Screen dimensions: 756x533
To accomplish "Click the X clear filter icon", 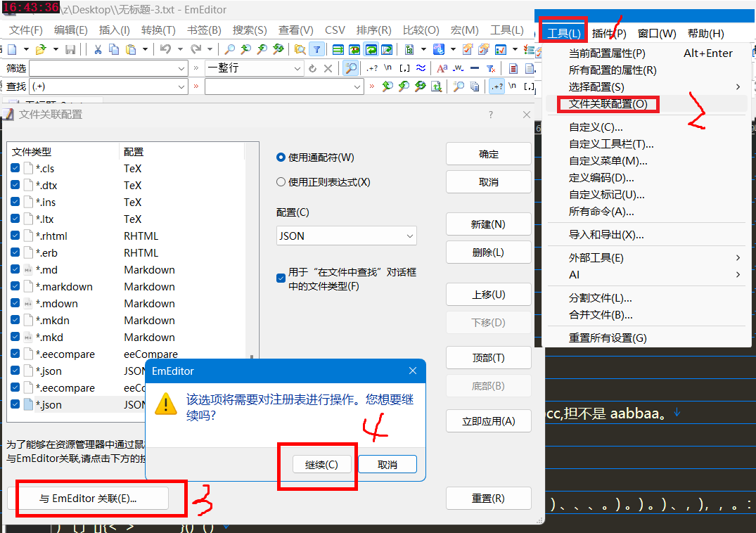I will click(x=328, y=68).
